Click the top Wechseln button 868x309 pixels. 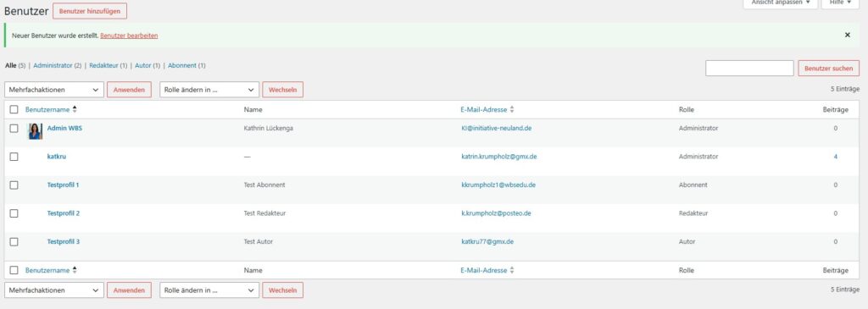tap(282, 90)
